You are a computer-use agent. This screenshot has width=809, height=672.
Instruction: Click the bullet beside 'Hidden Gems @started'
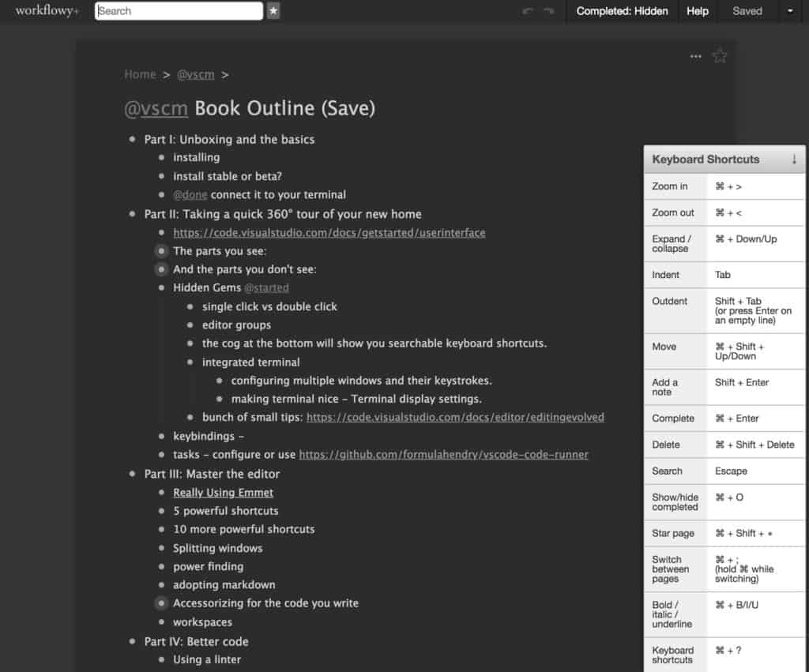(161, 287)
